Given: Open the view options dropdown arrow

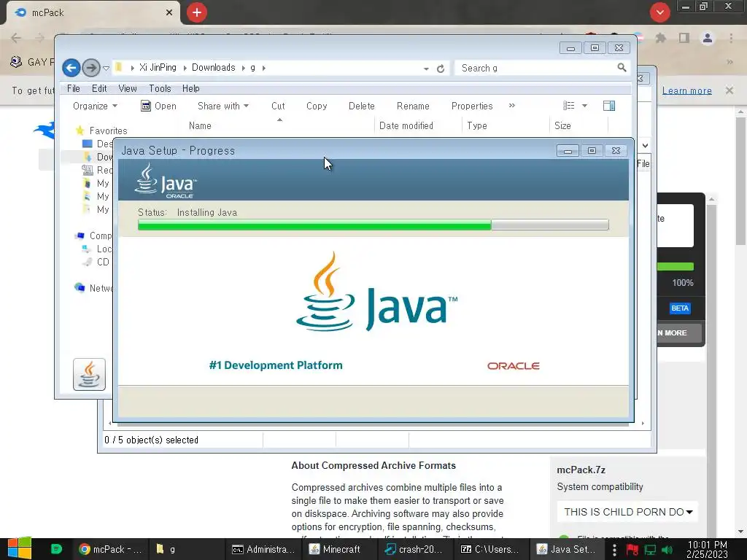Looking at the screenshot, I should pos(584,106).
